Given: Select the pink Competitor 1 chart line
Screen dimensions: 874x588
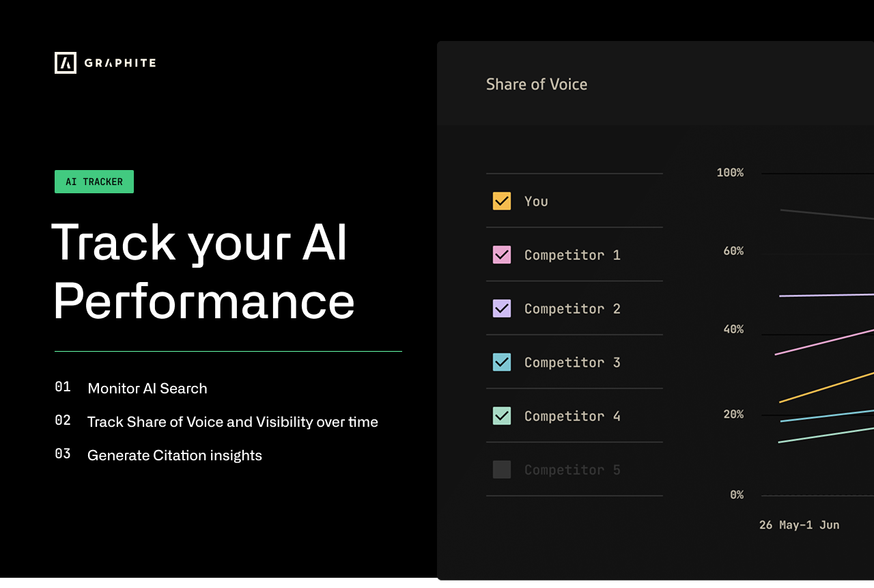Looking at the screenshot, I should 826,341.
